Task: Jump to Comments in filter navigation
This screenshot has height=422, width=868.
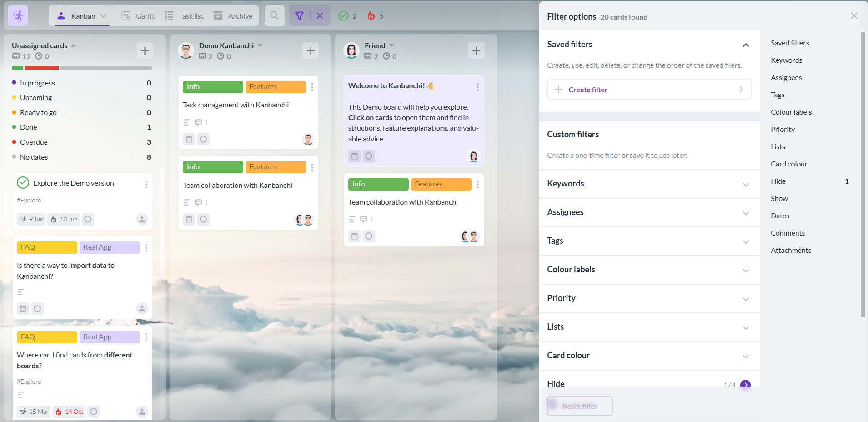Action: click(x=788, y=233)
